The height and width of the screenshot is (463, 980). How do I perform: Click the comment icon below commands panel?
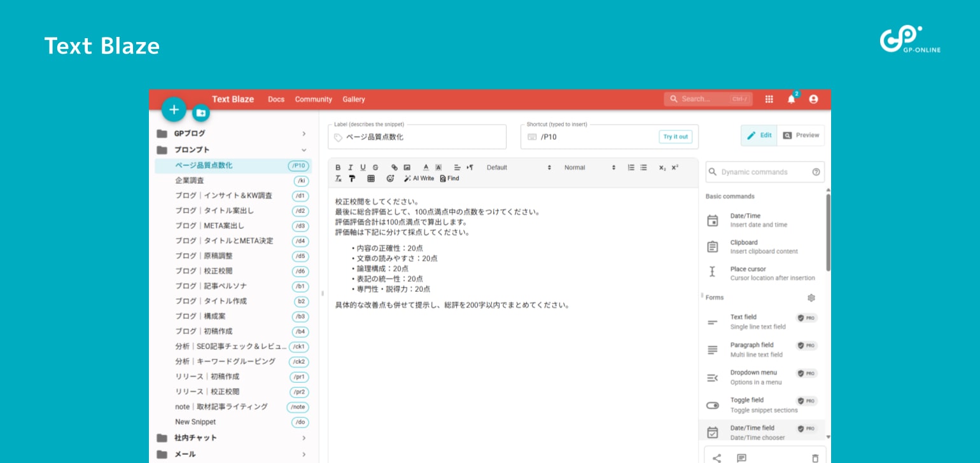tap(741, 458)
